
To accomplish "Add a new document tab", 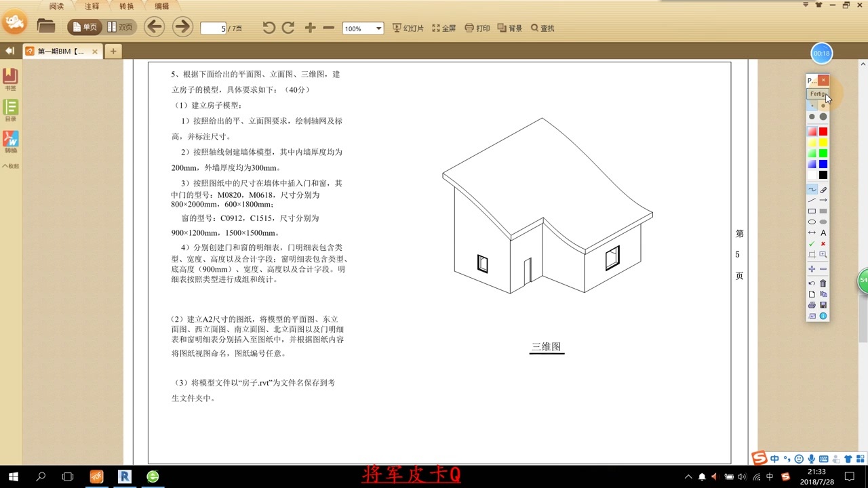I will coord(113,52).
